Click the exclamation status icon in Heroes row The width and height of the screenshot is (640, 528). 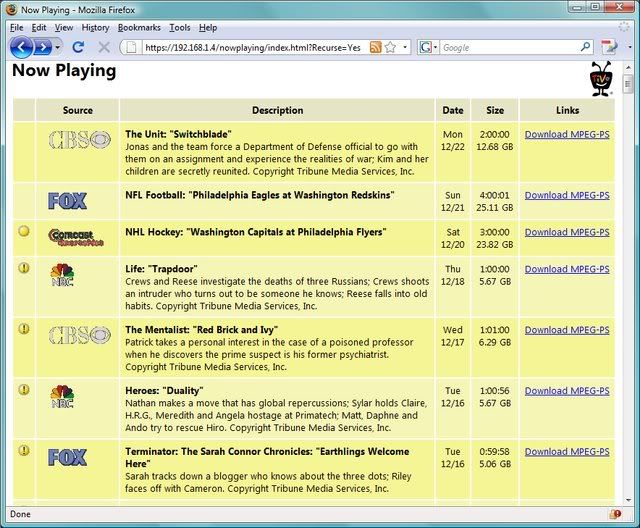24,390
